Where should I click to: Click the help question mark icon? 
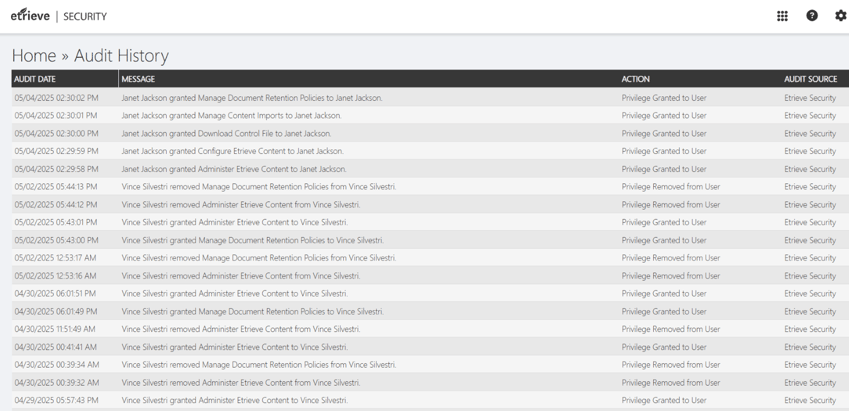point(812,16)
